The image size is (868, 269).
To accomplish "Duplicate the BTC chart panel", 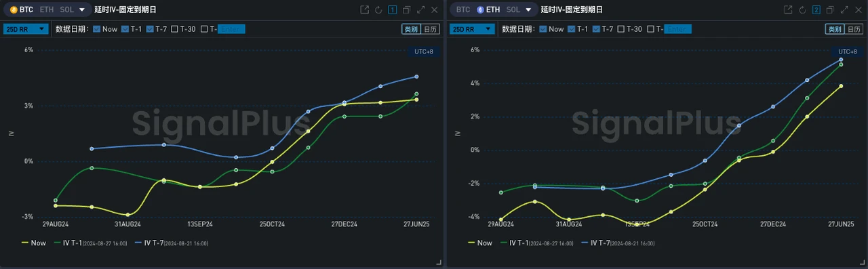I will (407, 9).
